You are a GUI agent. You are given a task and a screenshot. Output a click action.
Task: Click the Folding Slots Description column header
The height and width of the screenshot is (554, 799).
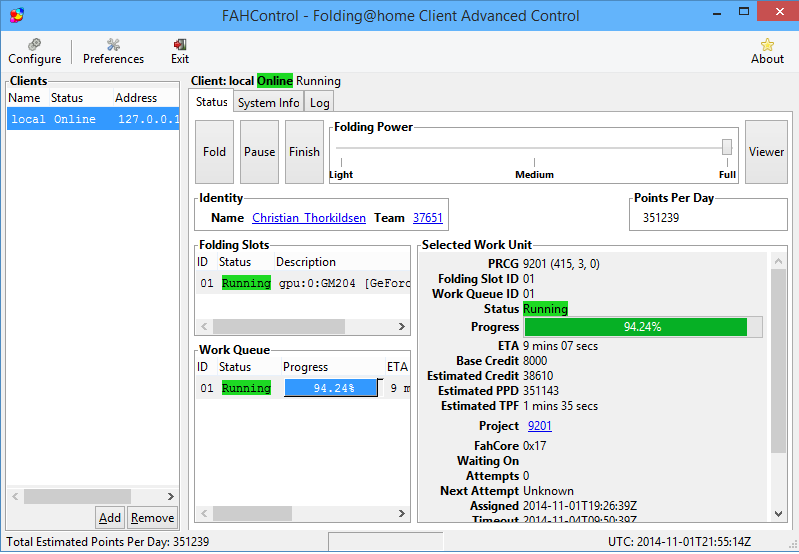pyautogui.click(x=341, y=262)
